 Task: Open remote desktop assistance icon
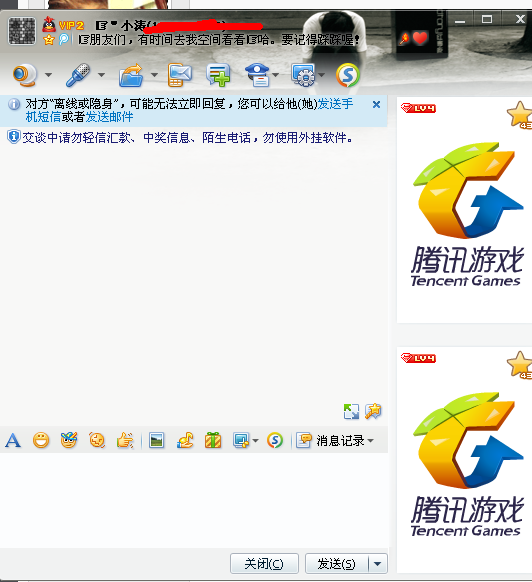(304, 75)
